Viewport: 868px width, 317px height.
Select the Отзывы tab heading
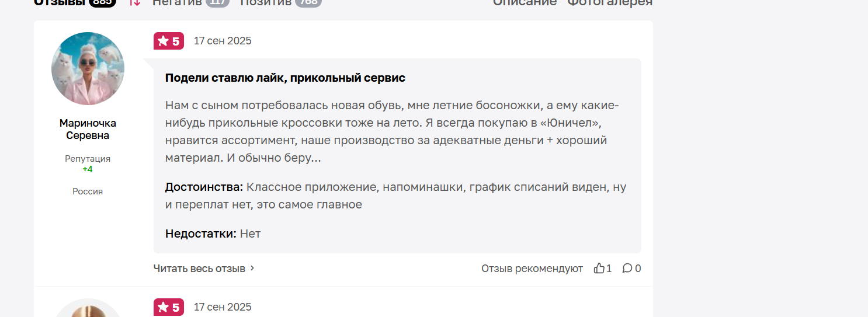click(x=60, y=2)
